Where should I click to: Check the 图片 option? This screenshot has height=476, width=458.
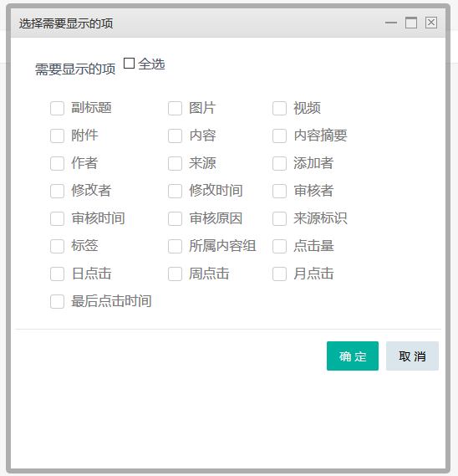[175, 109]
